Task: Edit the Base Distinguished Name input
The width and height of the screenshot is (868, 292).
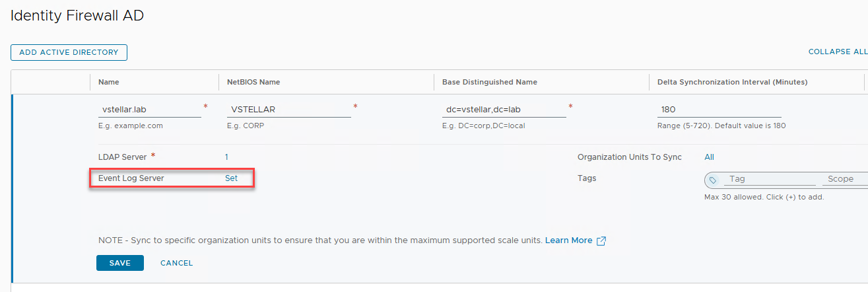Action: click(504, 110)
